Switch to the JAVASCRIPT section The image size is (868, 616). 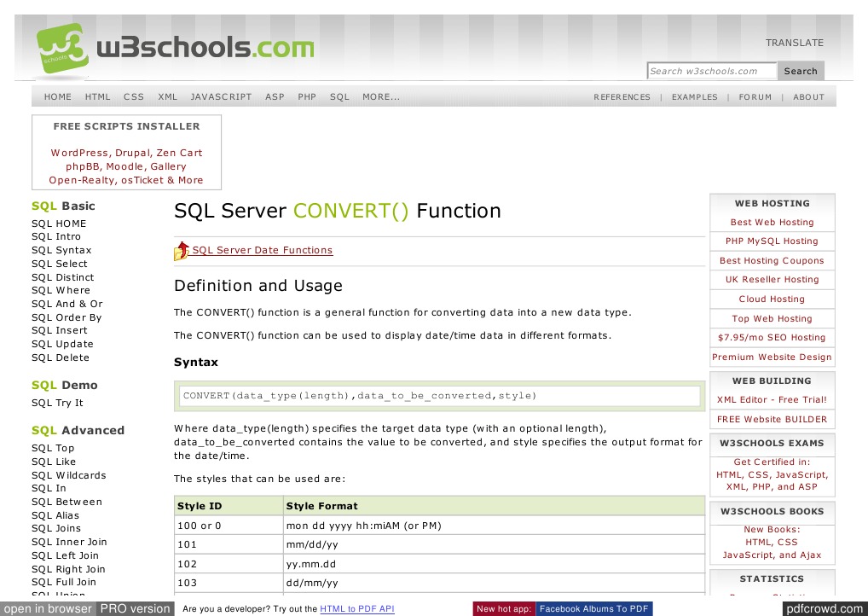point(221,96)
